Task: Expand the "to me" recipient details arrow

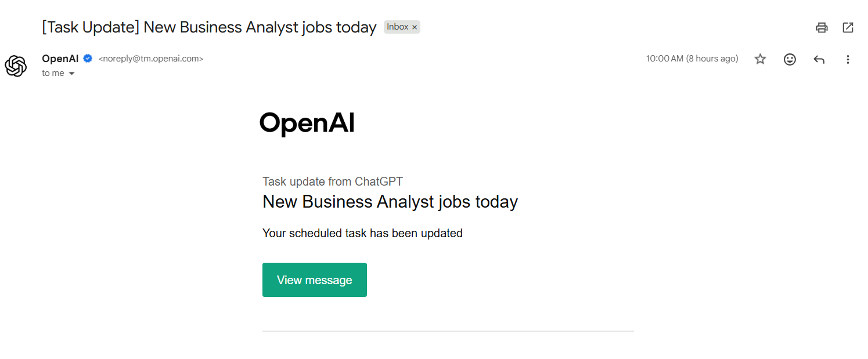Action: click(72, 74)
